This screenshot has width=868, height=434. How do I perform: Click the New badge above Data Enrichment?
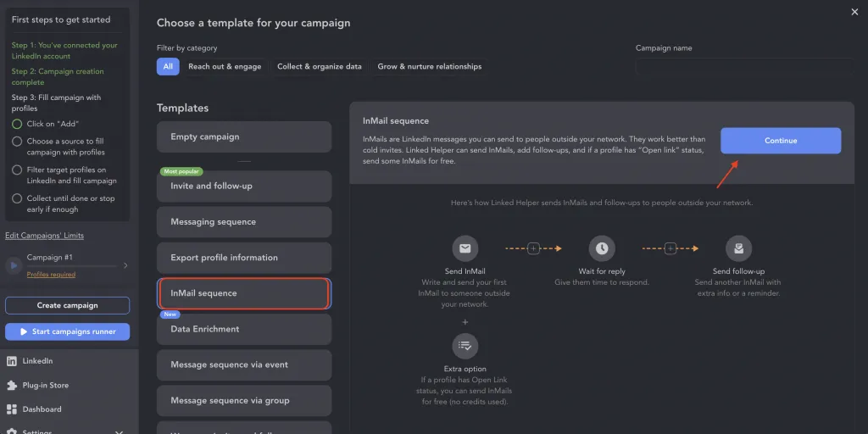(170, 314)
